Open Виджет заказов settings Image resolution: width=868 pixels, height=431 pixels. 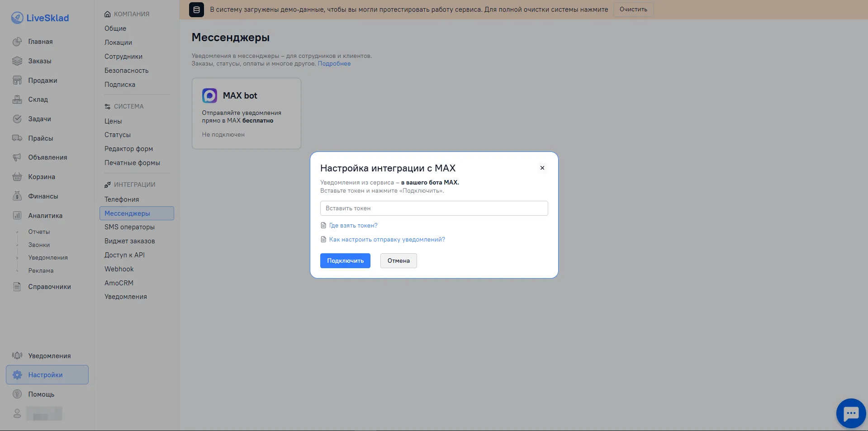130,241
